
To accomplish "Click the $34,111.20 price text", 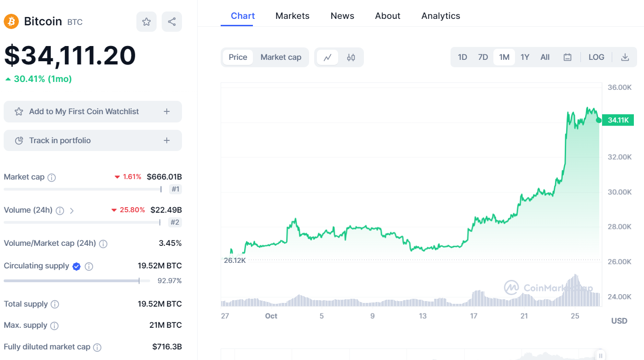I will click(70, 56).
